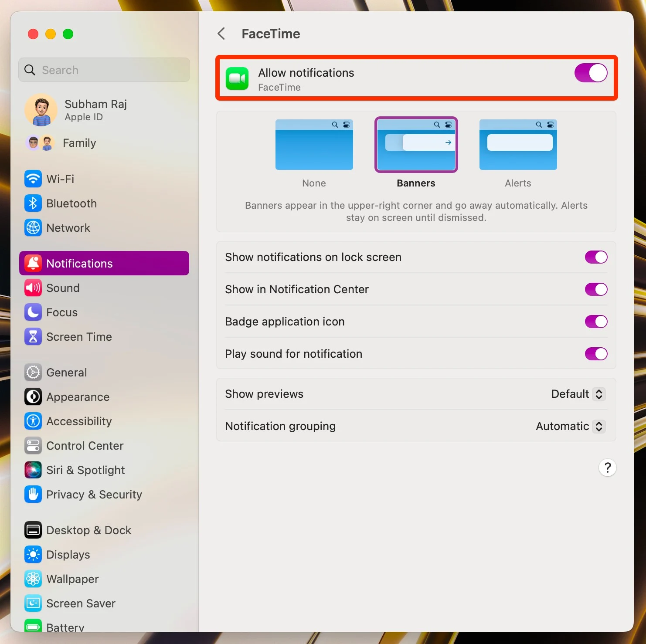Open Family sharing label
The image size is (646, 644).
[79, 143]
